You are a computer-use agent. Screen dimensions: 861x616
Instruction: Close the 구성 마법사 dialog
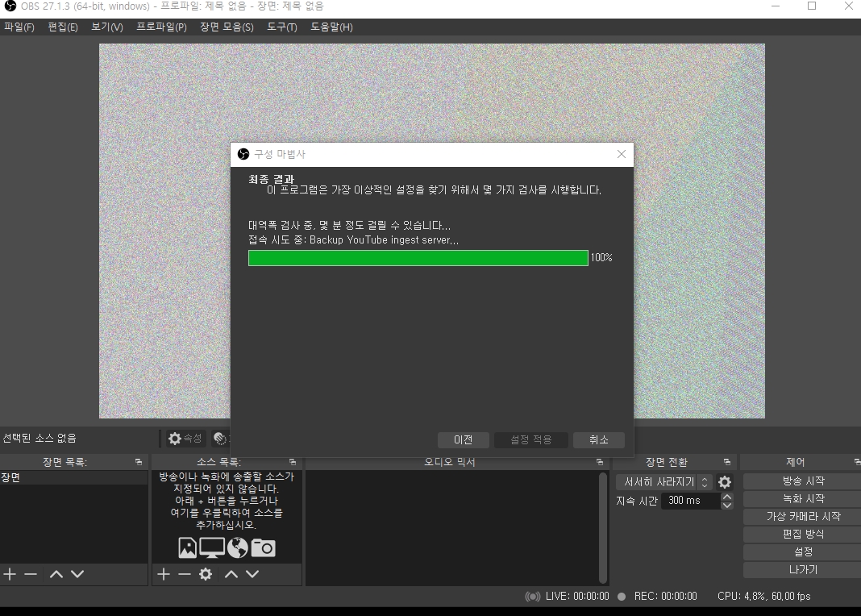pos(621,154)
